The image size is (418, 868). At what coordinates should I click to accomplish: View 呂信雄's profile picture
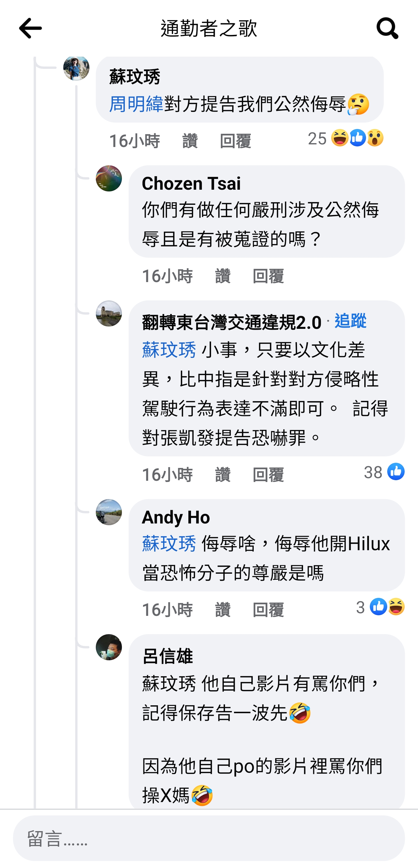click(x=109, y=647)
